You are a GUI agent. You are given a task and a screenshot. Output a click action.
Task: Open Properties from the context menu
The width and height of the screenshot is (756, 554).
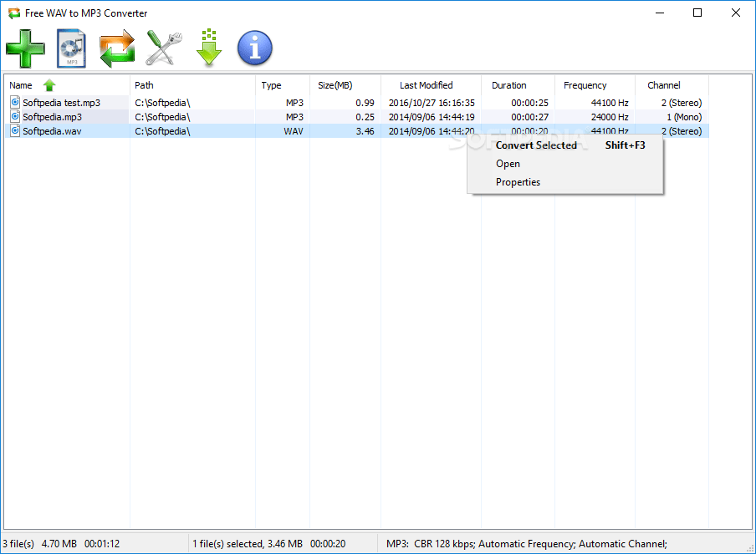point(518,181)
